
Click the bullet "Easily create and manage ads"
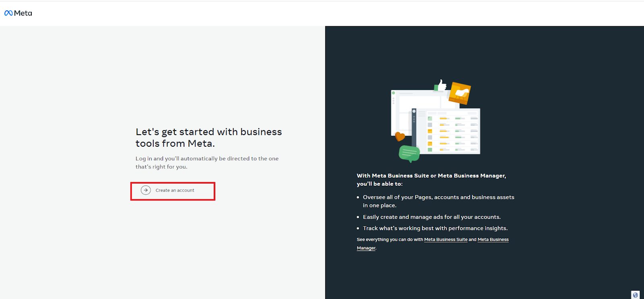click(x=431, y=217)
